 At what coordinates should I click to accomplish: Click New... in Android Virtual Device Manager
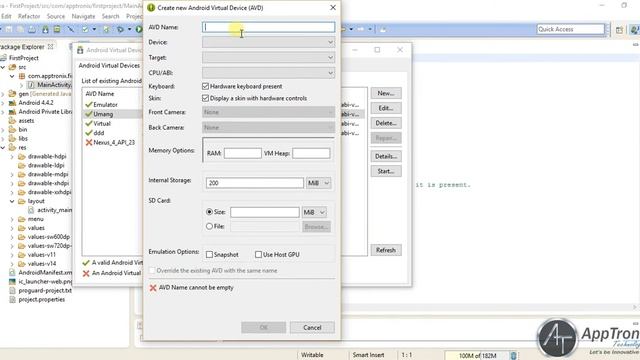pos(386,93)
